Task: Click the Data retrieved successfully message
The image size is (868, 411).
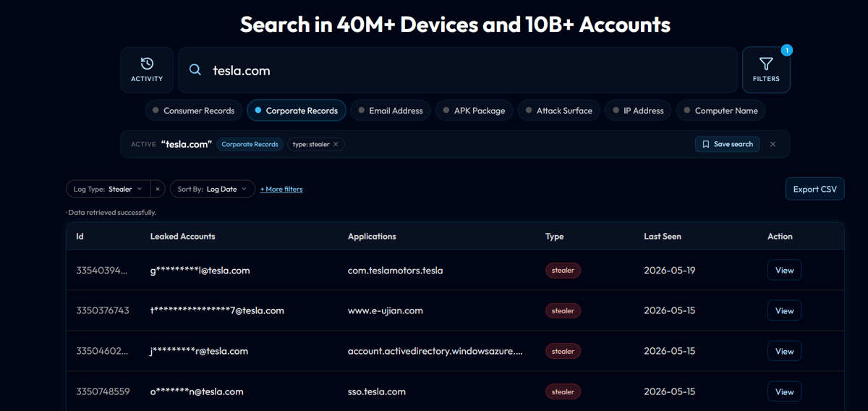Action: [x=112, y=213]
